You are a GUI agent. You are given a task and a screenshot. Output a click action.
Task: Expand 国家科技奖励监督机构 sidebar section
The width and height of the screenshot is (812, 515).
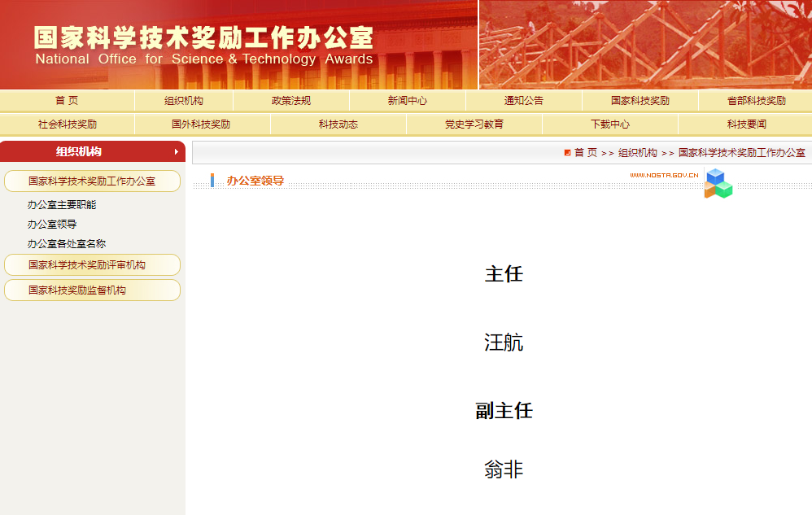[77, 290]
